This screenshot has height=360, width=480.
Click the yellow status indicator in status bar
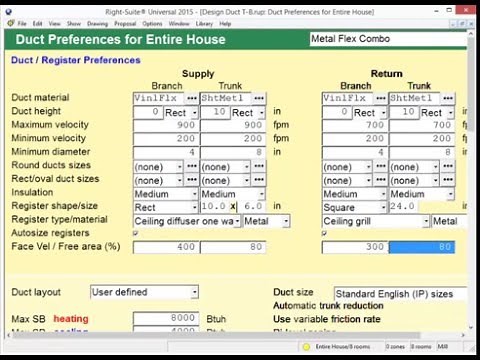(306, 347)
